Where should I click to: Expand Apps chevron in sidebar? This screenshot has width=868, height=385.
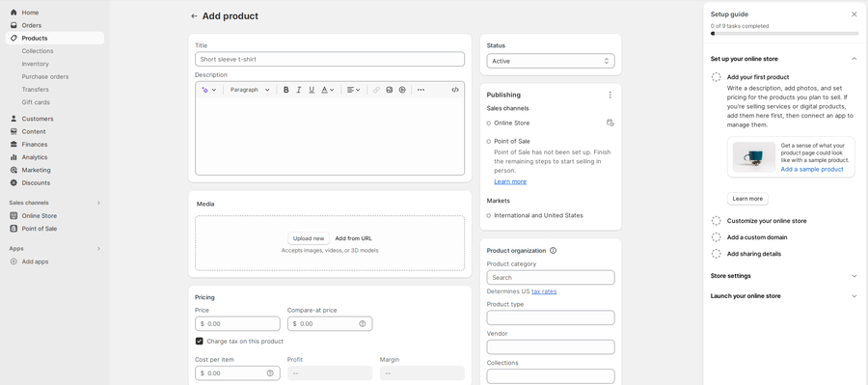(x=98, y=249)
